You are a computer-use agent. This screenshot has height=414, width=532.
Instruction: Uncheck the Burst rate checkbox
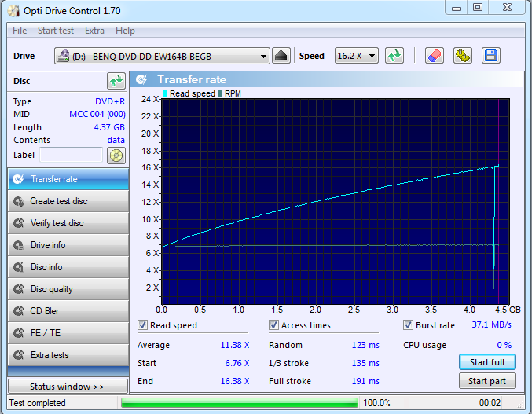pyautogui.click(x=408, y=325)
